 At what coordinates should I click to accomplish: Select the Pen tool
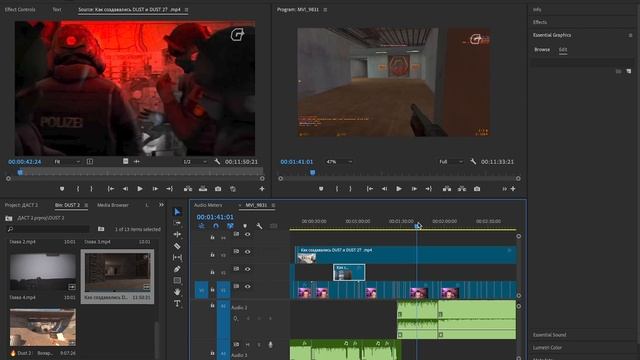tap(177, 269)
